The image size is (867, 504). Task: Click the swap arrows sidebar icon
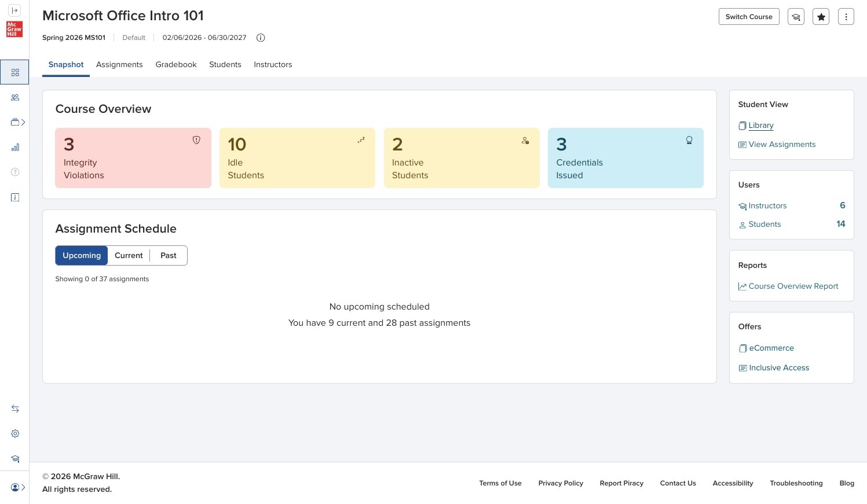[15, 409]
